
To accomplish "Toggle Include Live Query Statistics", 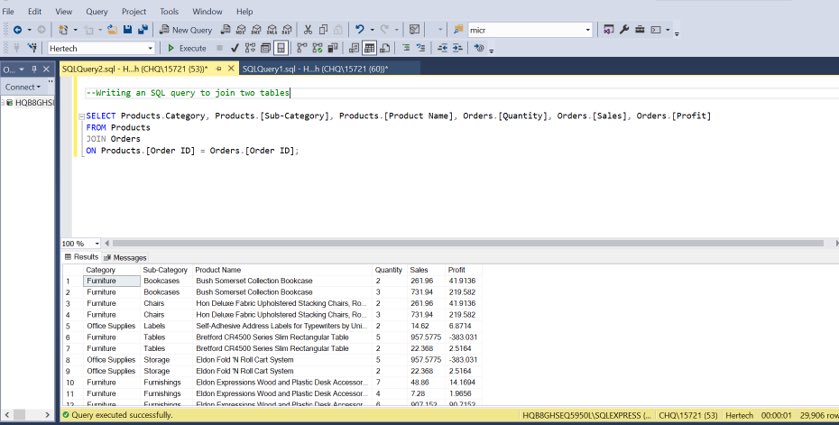I will 317,48.
